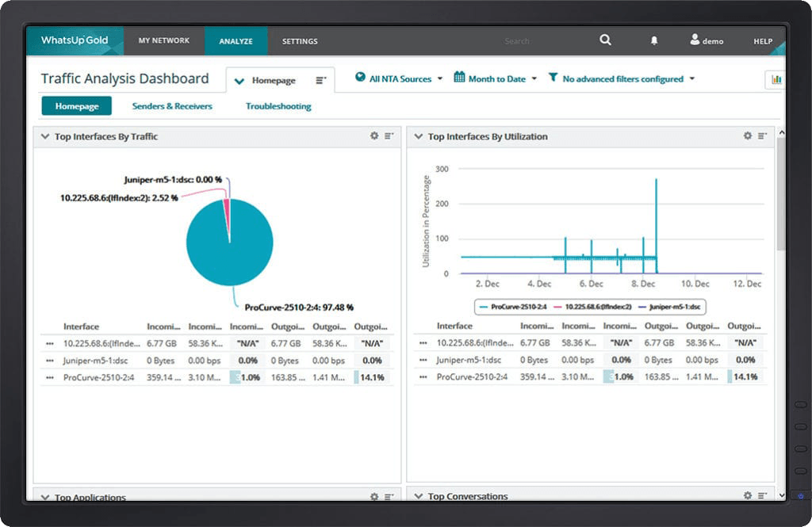
Task: Open the bar chart icon near top right
Action: click(776, 79)
